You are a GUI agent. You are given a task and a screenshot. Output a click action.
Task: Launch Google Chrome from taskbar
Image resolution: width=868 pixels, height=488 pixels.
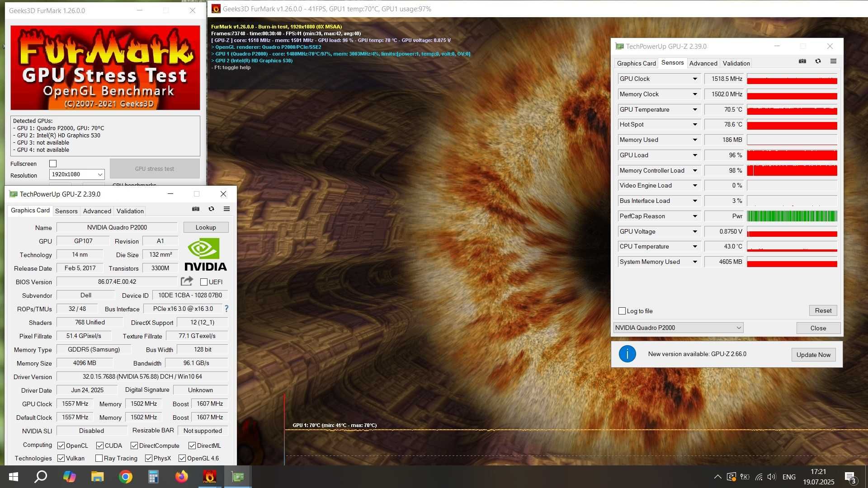[126, 477]
